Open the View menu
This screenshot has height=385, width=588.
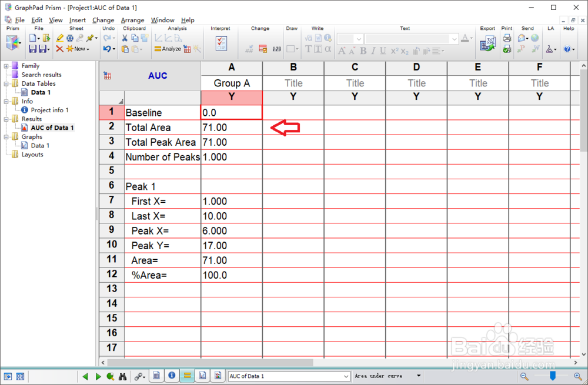point(55,20)
